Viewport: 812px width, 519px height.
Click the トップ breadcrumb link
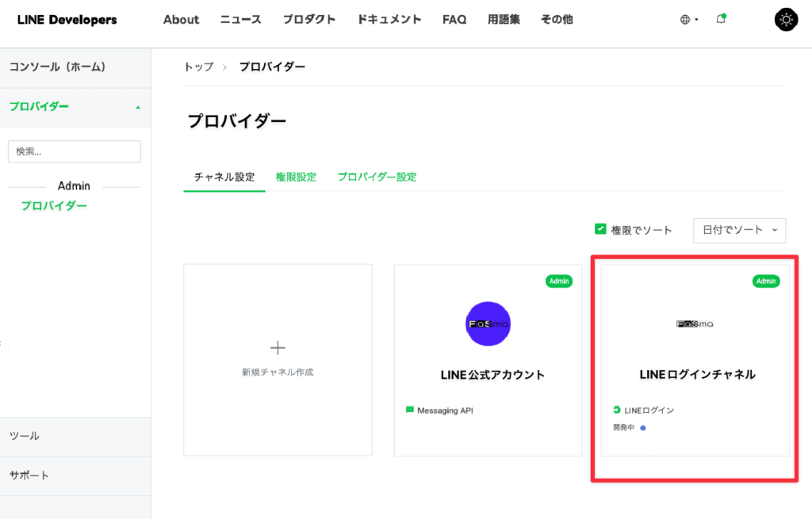coord(198,67)
